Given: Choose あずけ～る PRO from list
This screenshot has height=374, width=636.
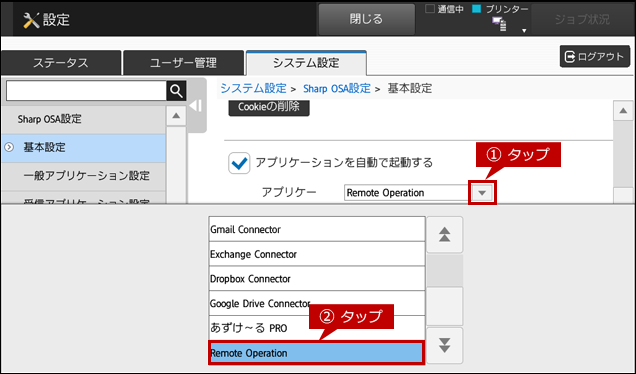Looking at the screenshot, I should pos(317,328).
